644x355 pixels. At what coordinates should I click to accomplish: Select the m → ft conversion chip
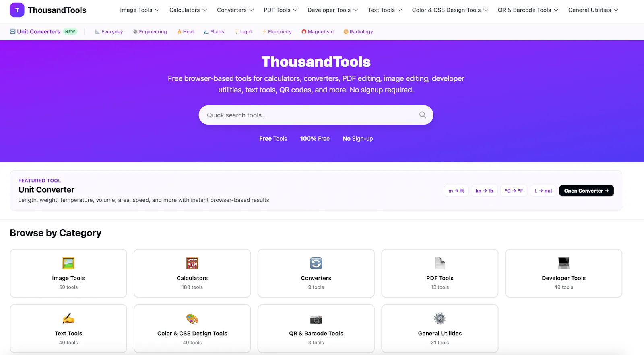[456, 191]
